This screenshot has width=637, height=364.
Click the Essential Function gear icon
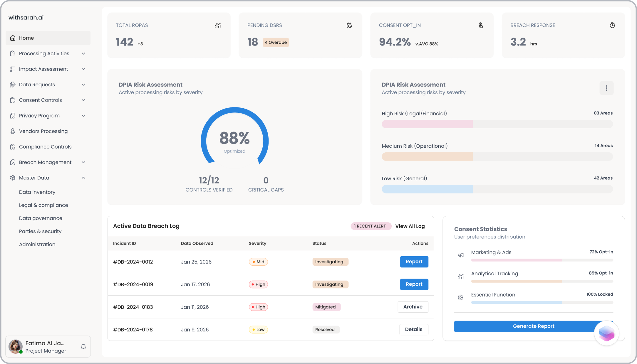pyautogui.click(x=461, y=297)
